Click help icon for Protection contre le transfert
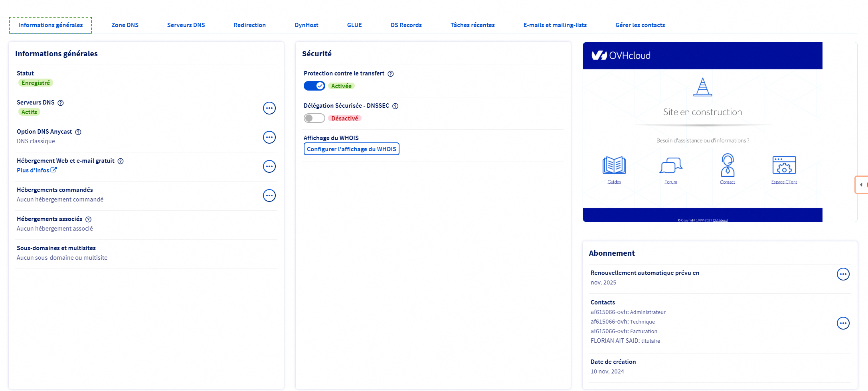868x391 pixels. pyautogui.click(x=391, y=74)
